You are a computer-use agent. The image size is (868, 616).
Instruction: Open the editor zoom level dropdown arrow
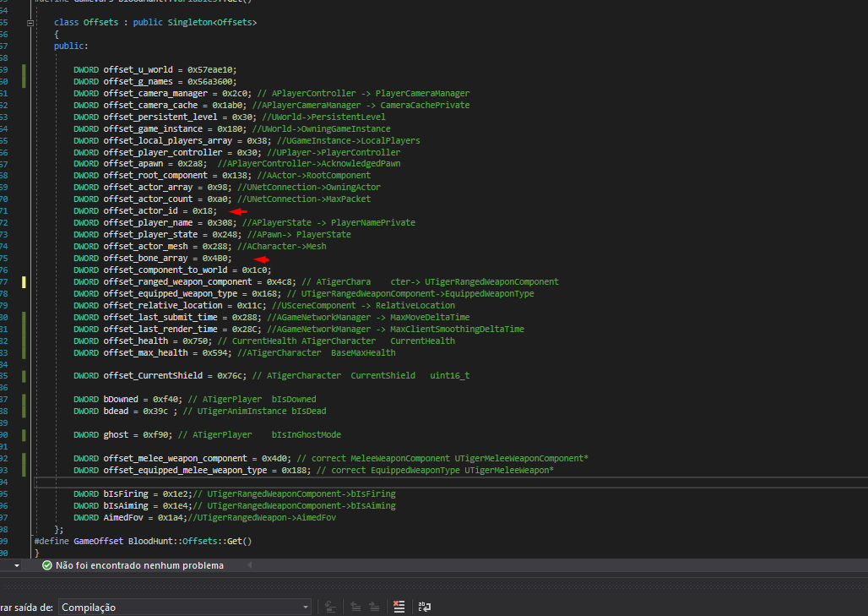(17, 565)
